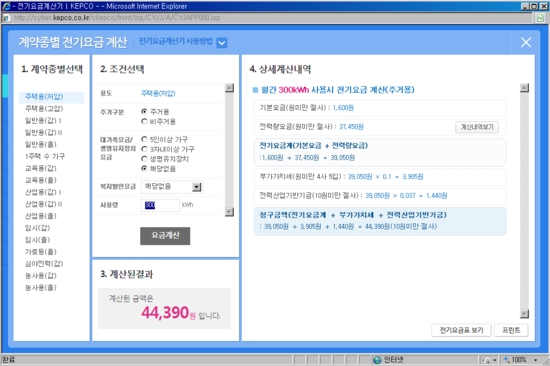
Task: Choose 산업용(갑) II contract type
Action: pos(43,204)
